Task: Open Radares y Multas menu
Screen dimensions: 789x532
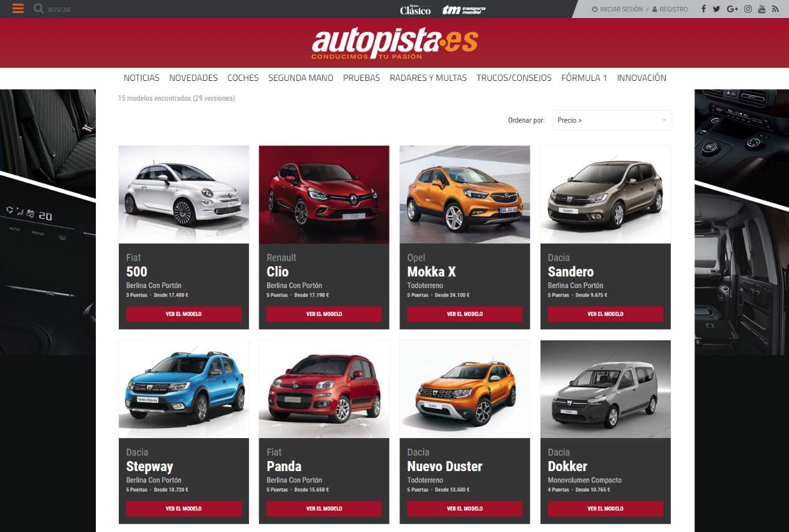Action: (428, 78)
